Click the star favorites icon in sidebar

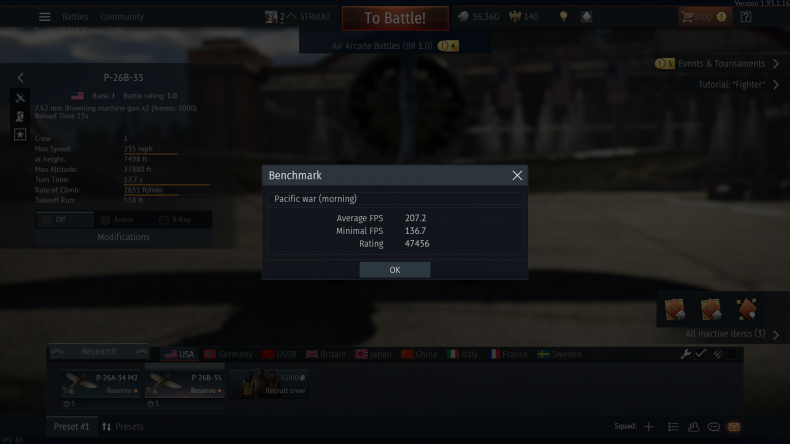20,134
